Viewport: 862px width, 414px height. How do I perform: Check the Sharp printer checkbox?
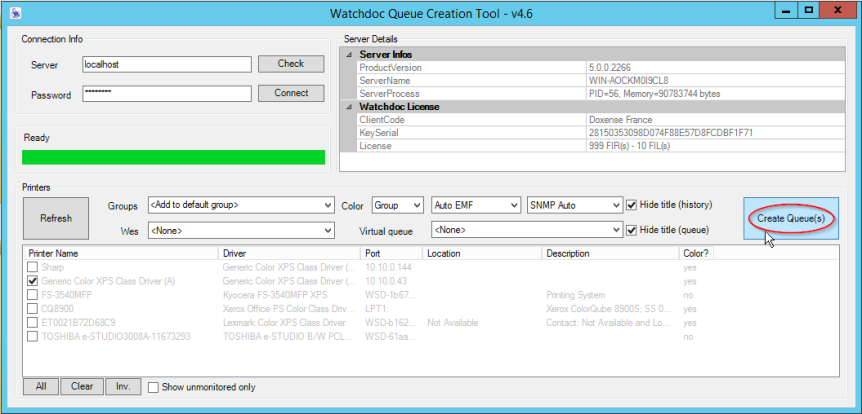[34, 268]
